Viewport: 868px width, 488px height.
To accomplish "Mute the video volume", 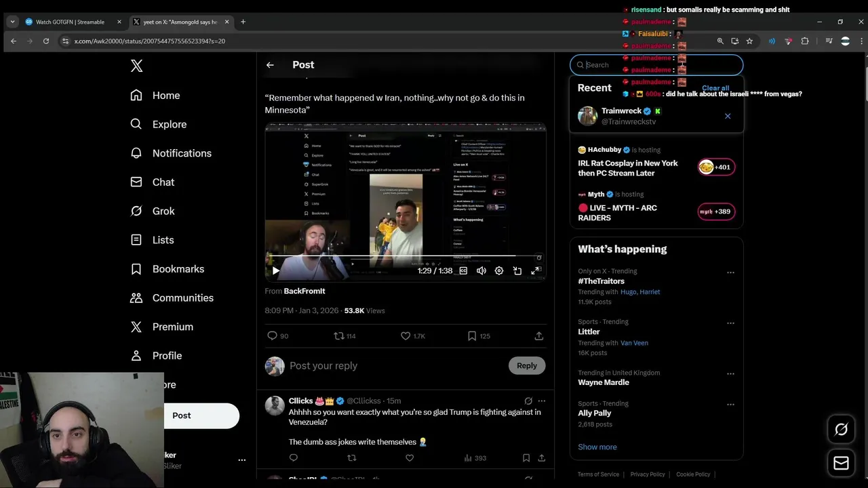I will coord(481,270).
